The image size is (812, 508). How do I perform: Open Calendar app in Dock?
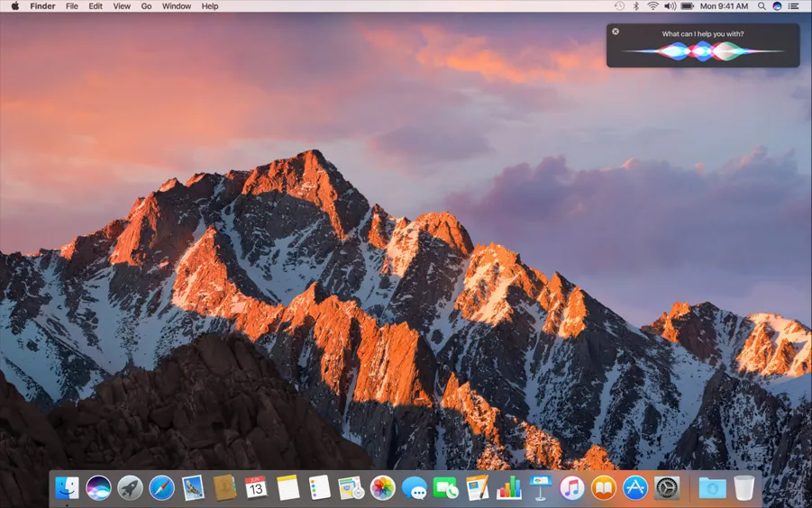coord(256,488)
